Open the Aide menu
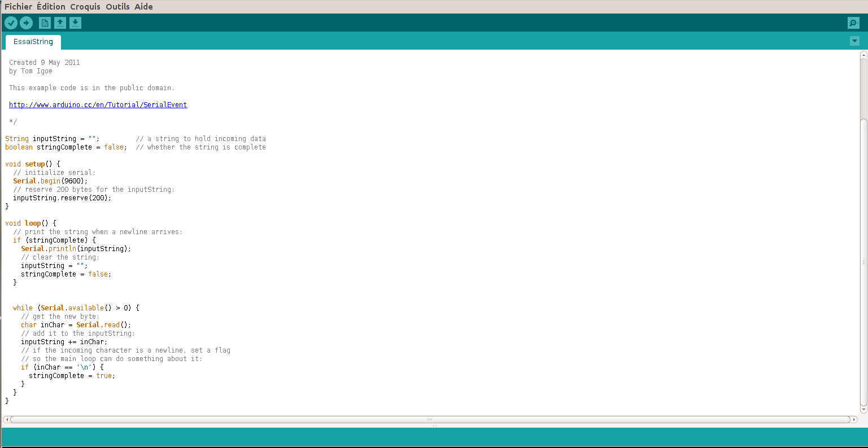 (143, 7)
